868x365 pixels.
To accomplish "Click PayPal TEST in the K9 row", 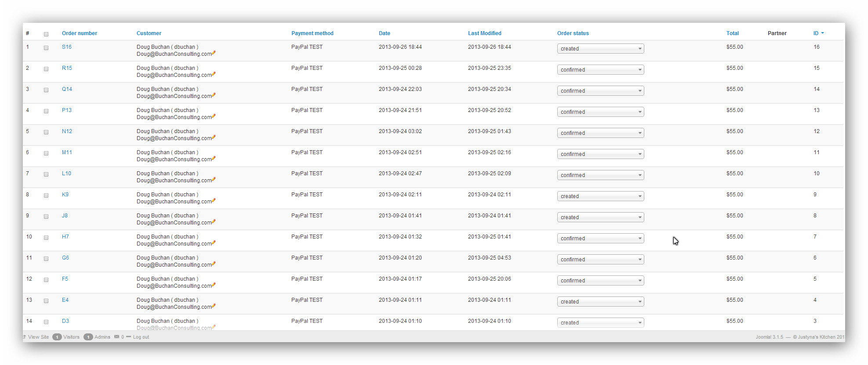I will click(x=307, y=195).
